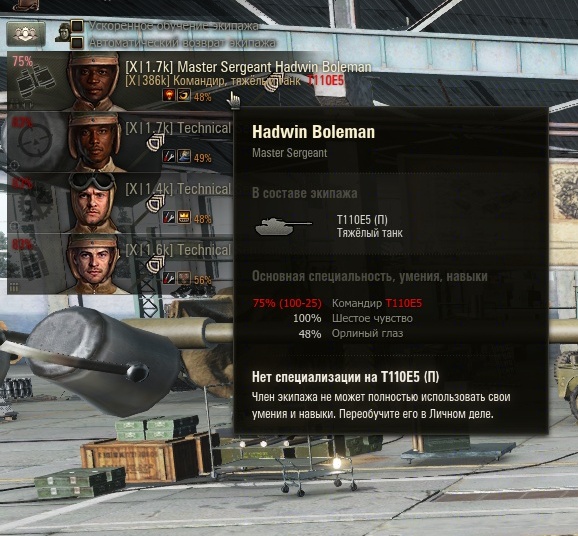Enable Автоматический возврат экипажа checkbox
The height and width of the screenshot is (536, 578).
tap(77, 43)
